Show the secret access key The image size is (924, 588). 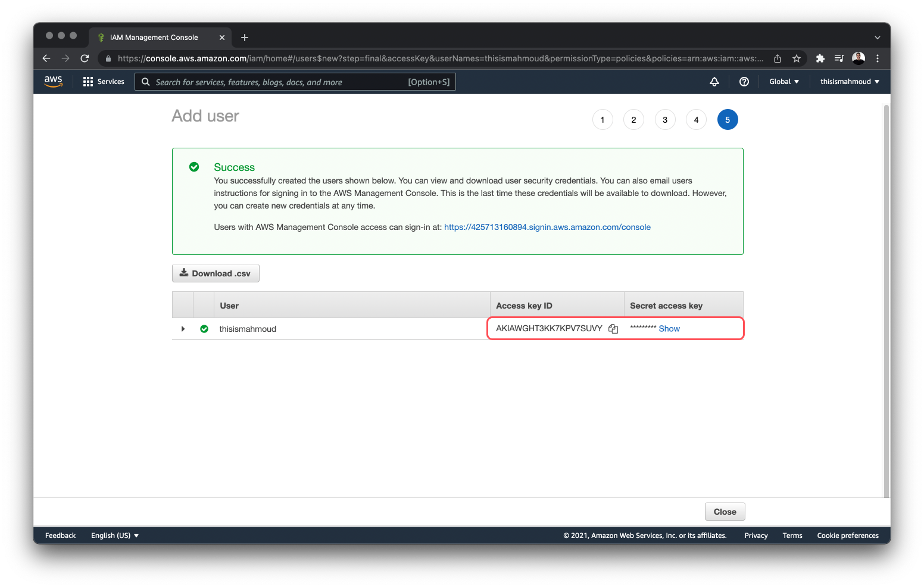coord(669,329)
